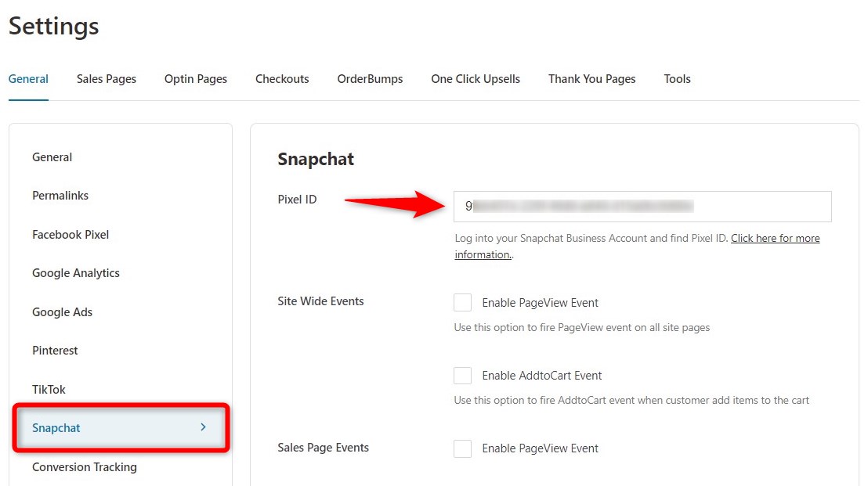The height and width of the screenshot is (486, 868).
Task: Select the Google Ads sidebar entry
Action: (x=62, y=311)
